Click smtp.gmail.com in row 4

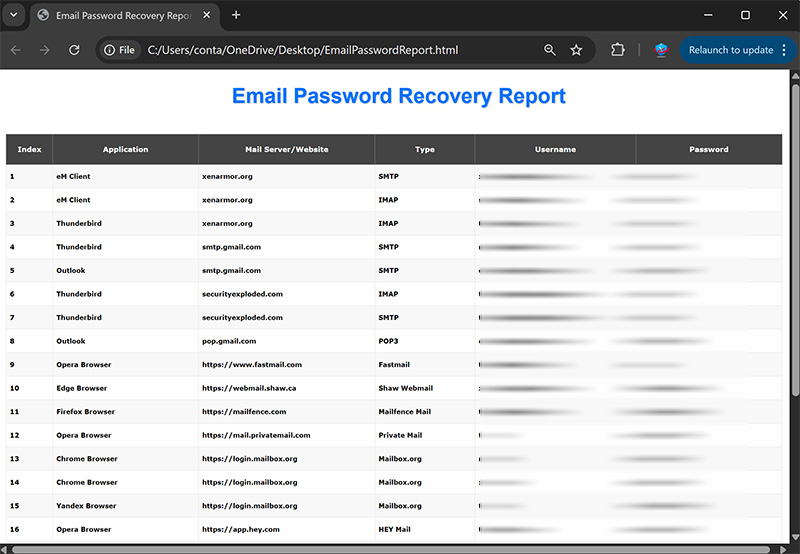[x=232, y=247]
